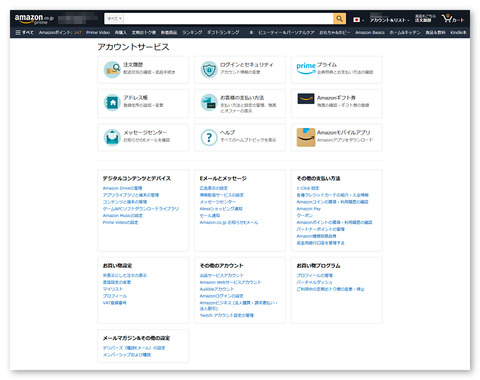Click the orange search magnifier button
The height and width of the screenshot is (380, 480).
point(339,19)
